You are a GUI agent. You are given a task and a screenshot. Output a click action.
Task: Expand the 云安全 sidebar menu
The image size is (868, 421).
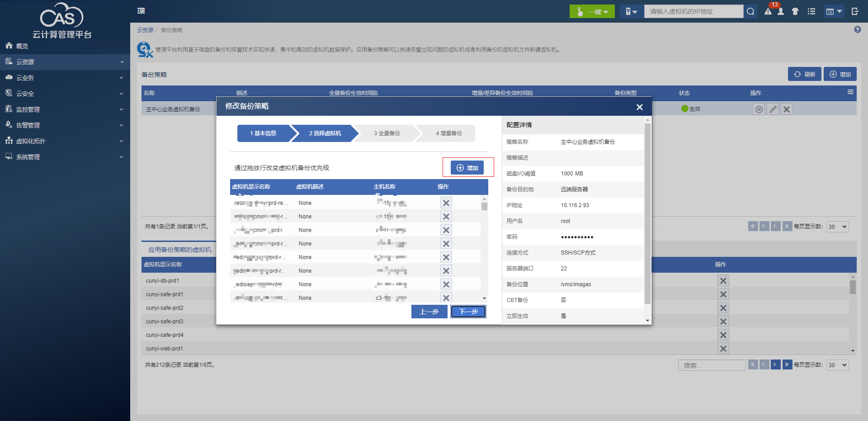(x=65, y=94)
